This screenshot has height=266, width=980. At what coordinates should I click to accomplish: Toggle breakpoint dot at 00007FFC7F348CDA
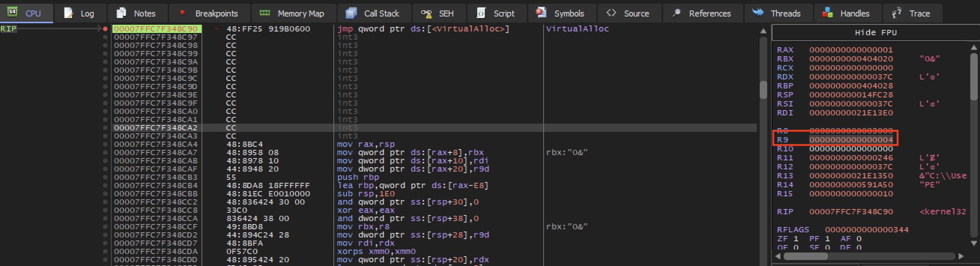[105, 251]
